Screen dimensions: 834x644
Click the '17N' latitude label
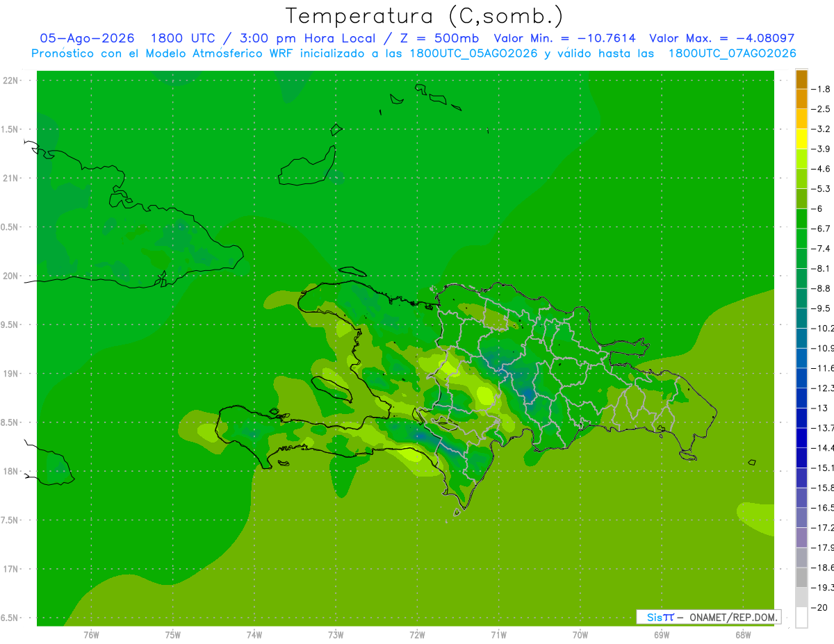click(x=10, y=570)
